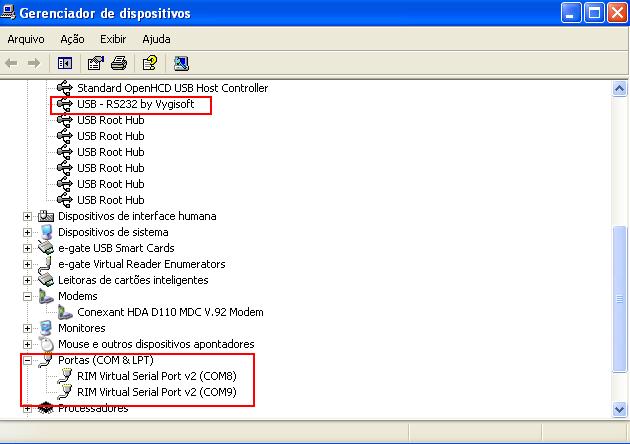Click the Modems category icon

pyautogui.click(x=46, y=296)
